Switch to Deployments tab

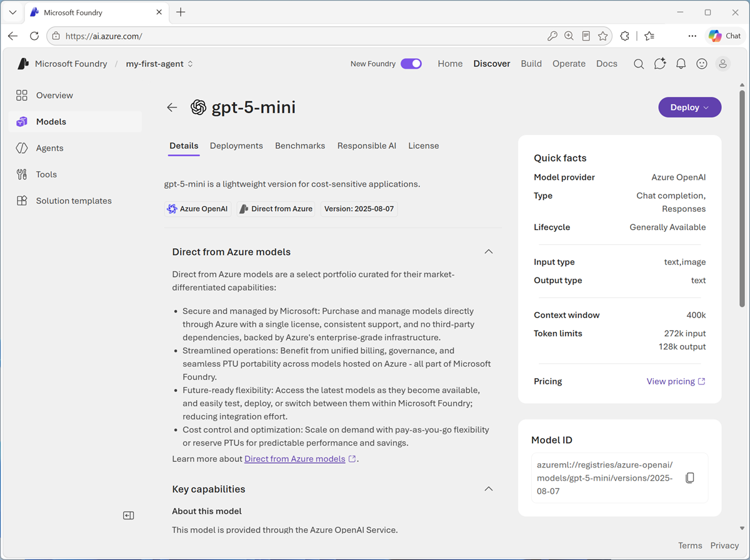236,146
